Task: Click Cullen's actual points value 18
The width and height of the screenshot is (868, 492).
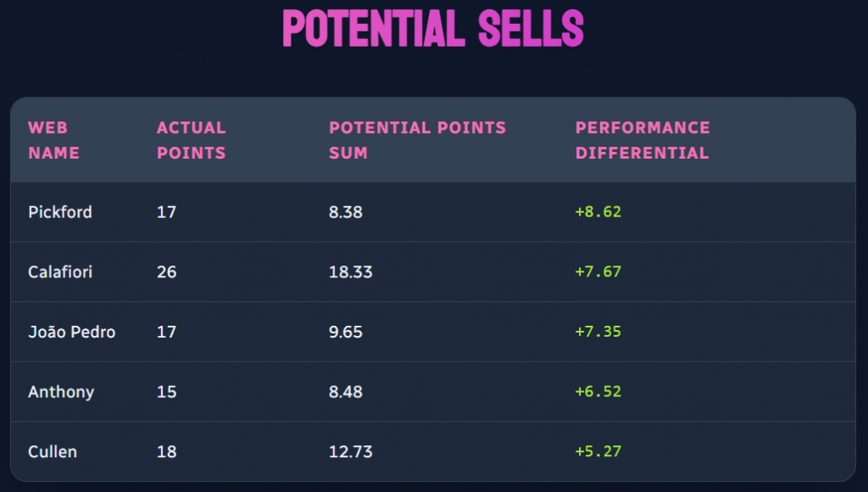Action: [167, 451]
